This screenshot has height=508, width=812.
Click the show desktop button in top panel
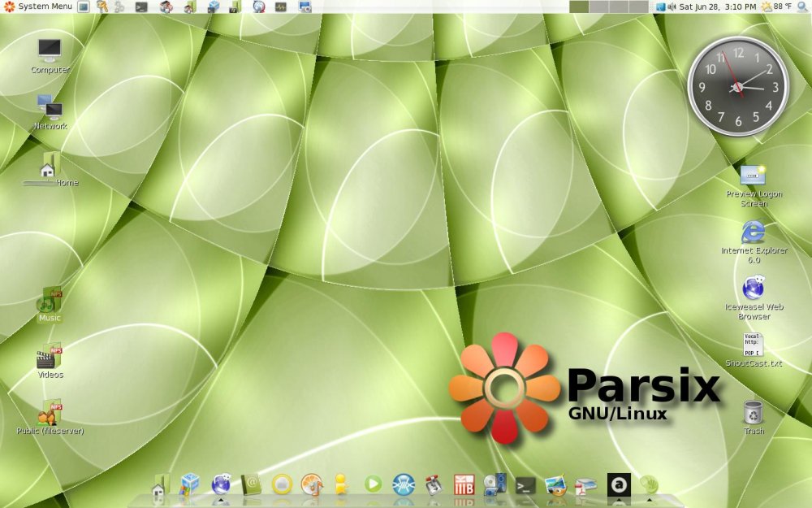click(84, 7)
